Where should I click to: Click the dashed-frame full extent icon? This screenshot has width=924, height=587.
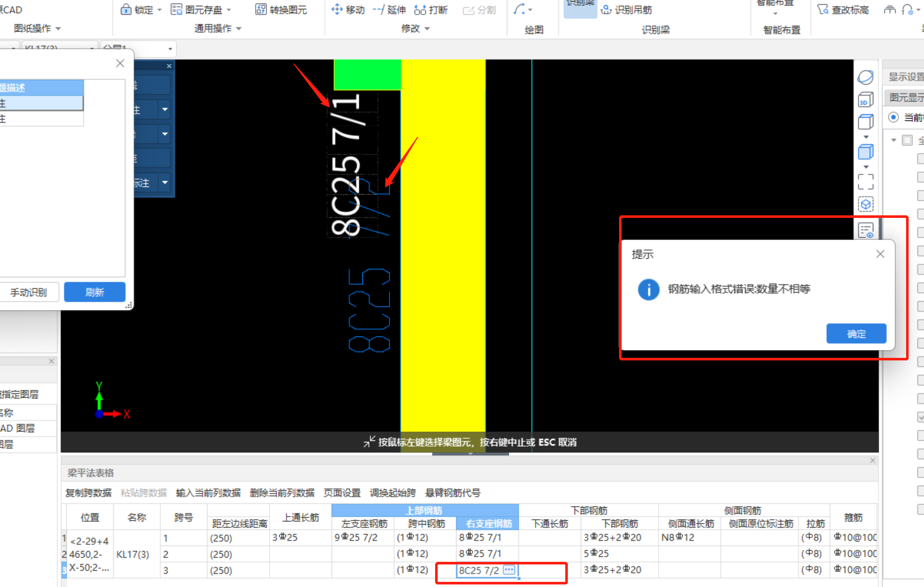pos(866,181)
